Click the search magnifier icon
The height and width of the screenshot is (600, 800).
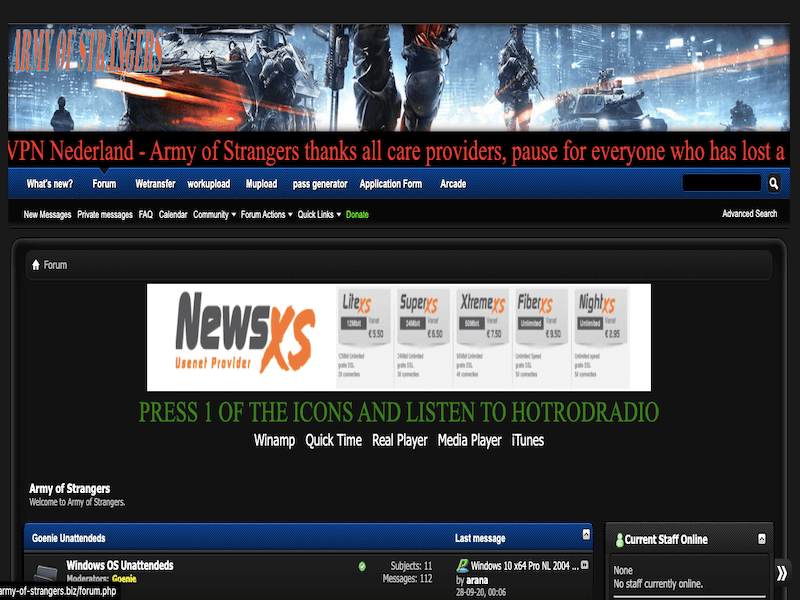[x=773, y=184]
